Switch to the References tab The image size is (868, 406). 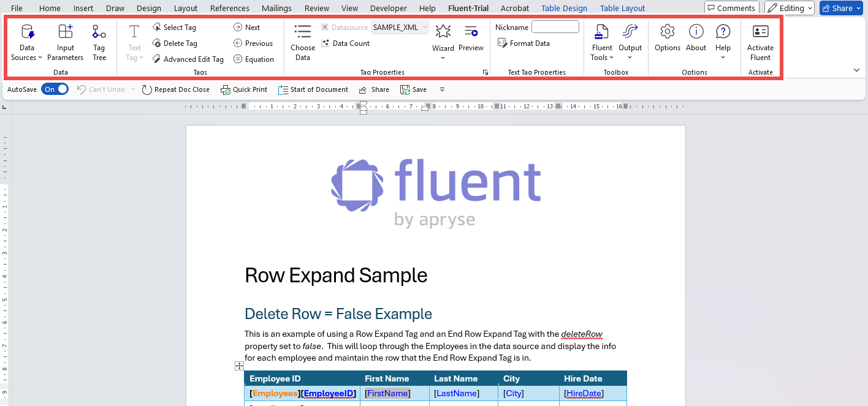click(229, 8)
